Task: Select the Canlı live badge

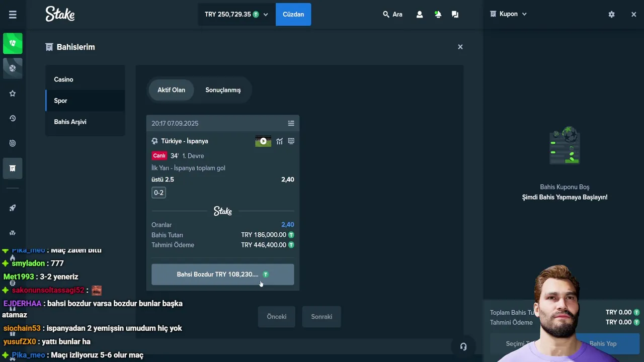Action: [159, 156]
